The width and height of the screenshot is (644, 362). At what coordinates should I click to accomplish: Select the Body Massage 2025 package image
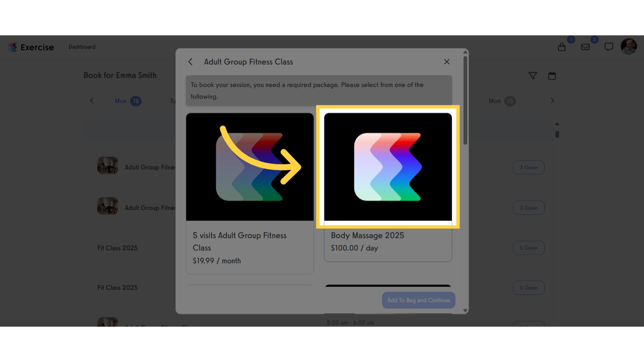(388, 167)
